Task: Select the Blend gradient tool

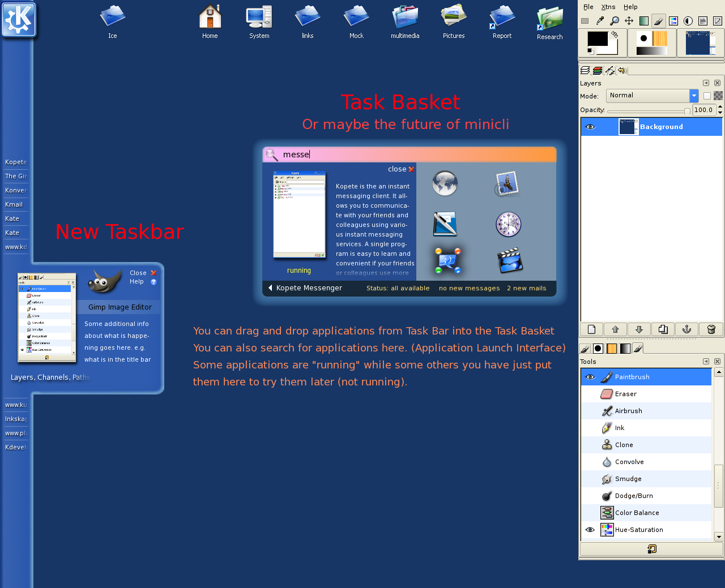Action: (644, 21)
